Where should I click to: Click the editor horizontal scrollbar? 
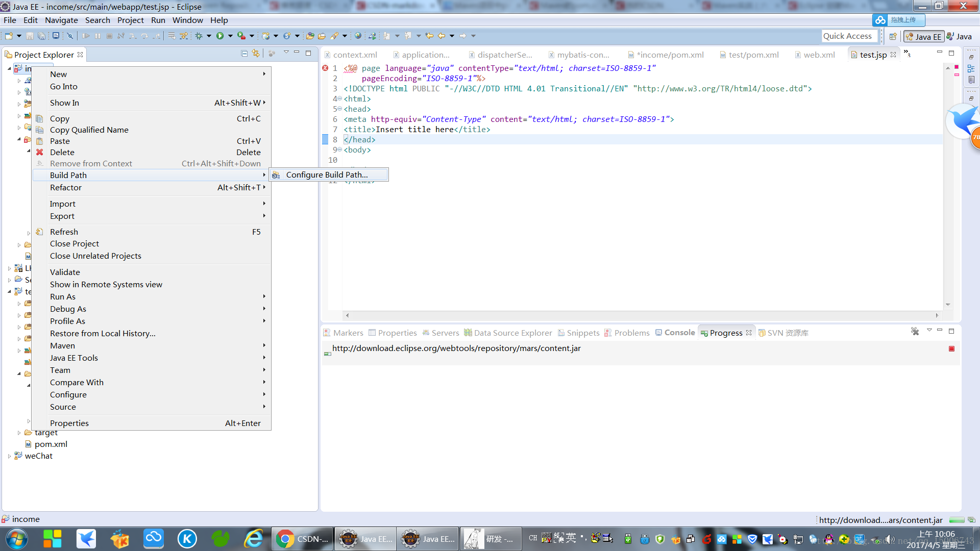[642, 315]
